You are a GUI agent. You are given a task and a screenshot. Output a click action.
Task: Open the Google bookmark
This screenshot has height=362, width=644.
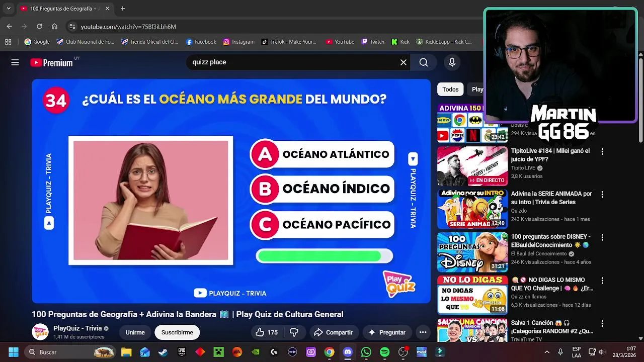coord(37,42)
